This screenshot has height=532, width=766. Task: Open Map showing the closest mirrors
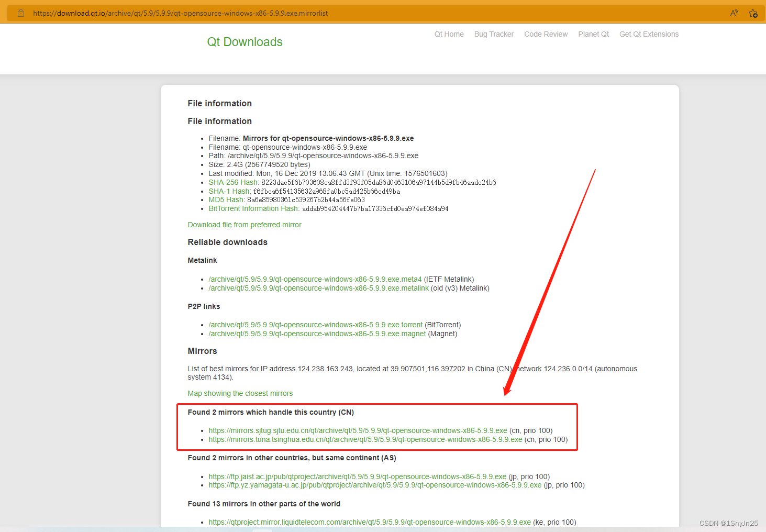click(x=240, y=393)
